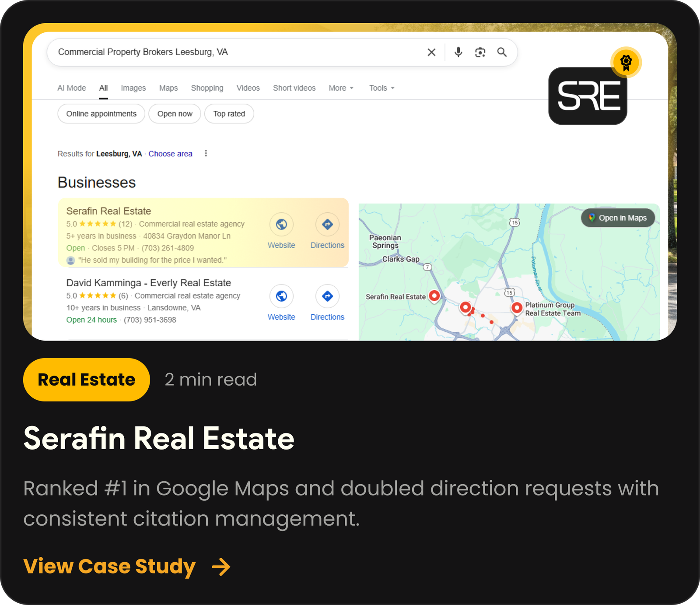Start voice search with the microphone icon

pos(458,53)
